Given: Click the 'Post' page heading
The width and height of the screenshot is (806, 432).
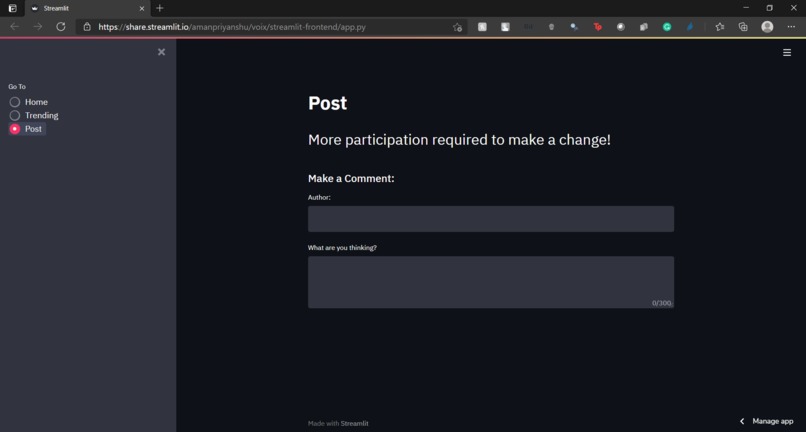Looking at the screenshot, I should (x=327, y=103).
